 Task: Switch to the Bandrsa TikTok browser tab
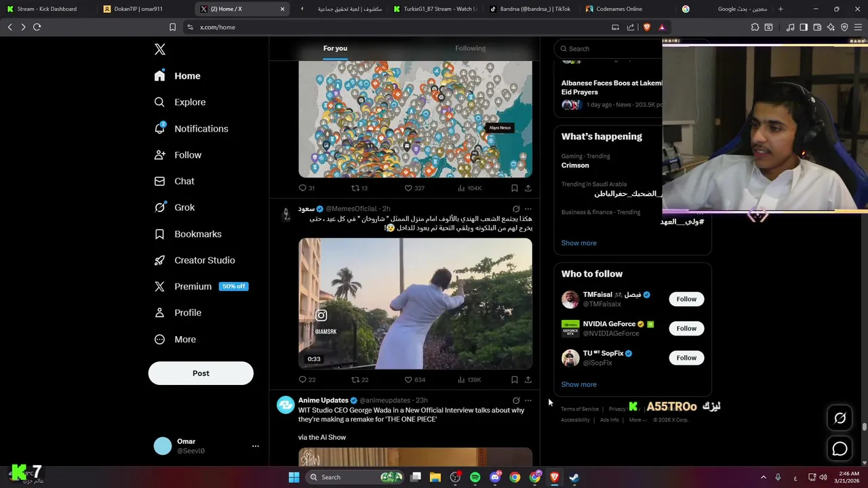click(x=530, y=9)
